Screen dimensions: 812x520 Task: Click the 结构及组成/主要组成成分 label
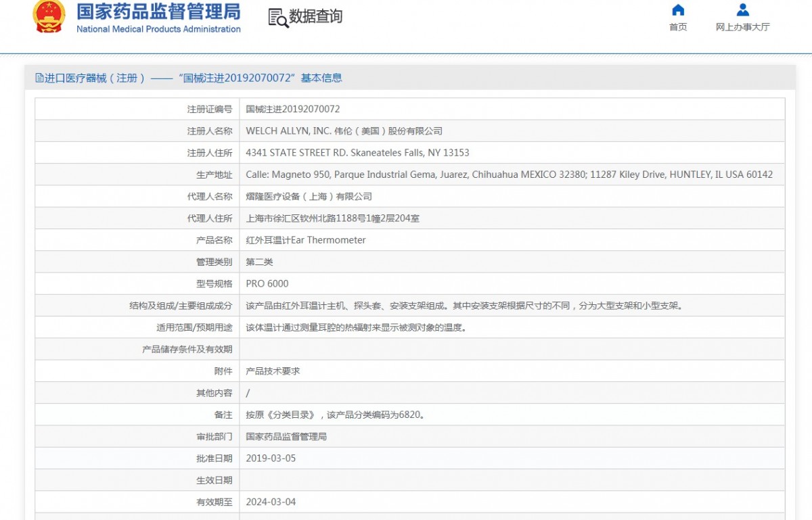[x=181, y=306]
